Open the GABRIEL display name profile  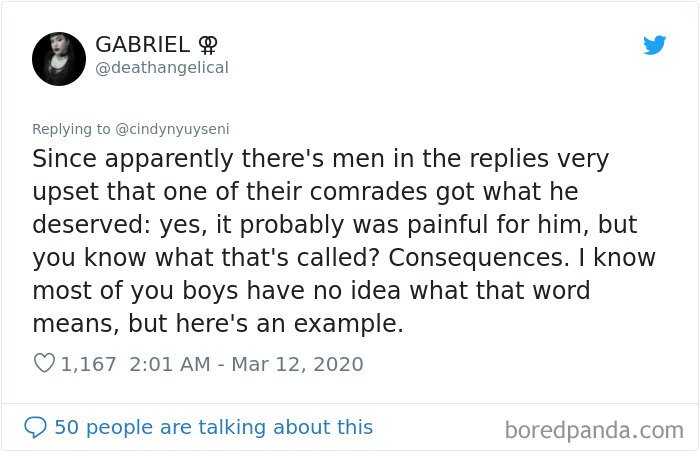pos(142,45)
